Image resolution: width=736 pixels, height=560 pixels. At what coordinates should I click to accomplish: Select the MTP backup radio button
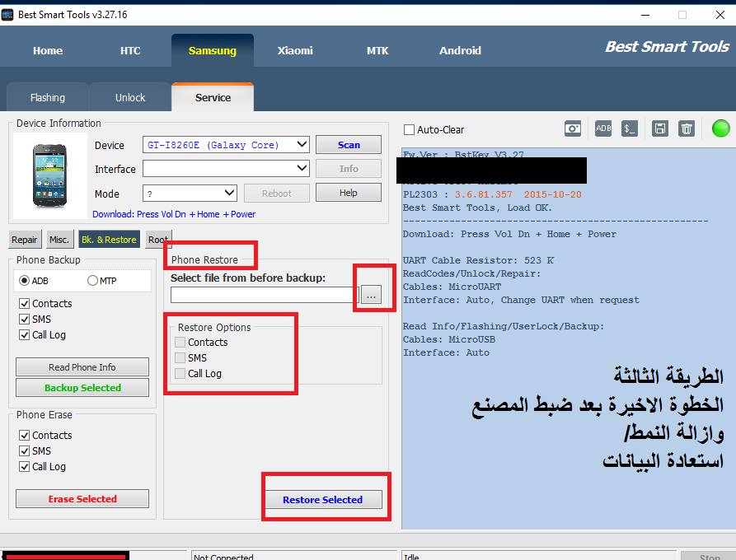tap(92, 281)
